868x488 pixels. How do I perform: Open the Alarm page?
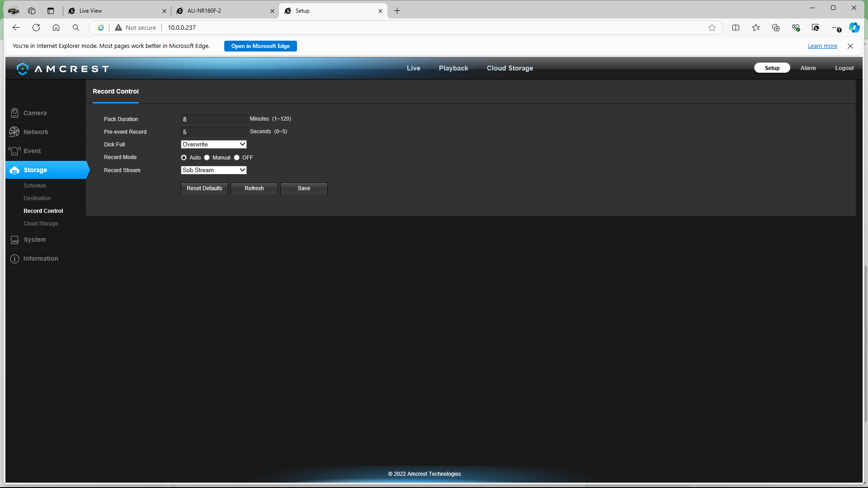click(808, 68)
